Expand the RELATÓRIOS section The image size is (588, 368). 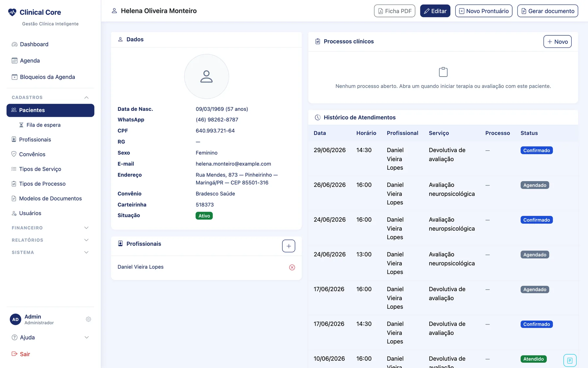(50, 240)
